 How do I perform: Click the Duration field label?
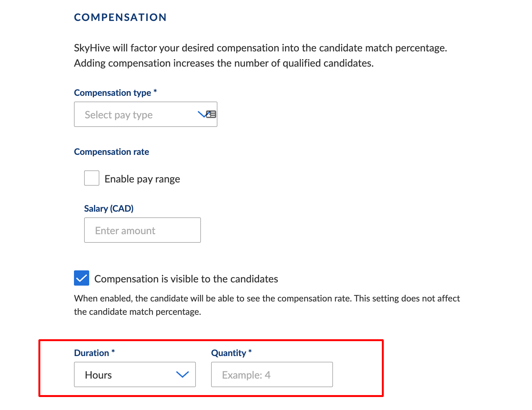[x=94, y=353]
